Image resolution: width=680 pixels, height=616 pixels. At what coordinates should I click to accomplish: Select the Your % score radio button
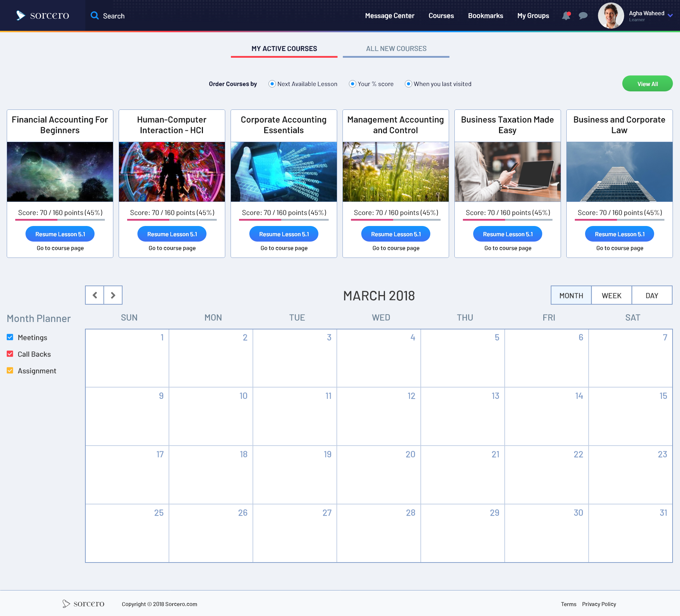click(352, 84)
